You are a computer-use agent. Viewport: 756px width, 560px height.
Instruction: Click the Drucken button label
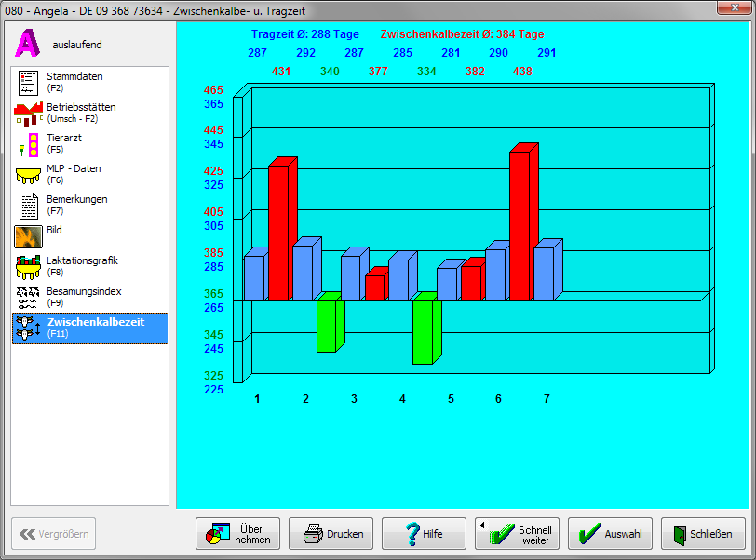click(344, 534)
